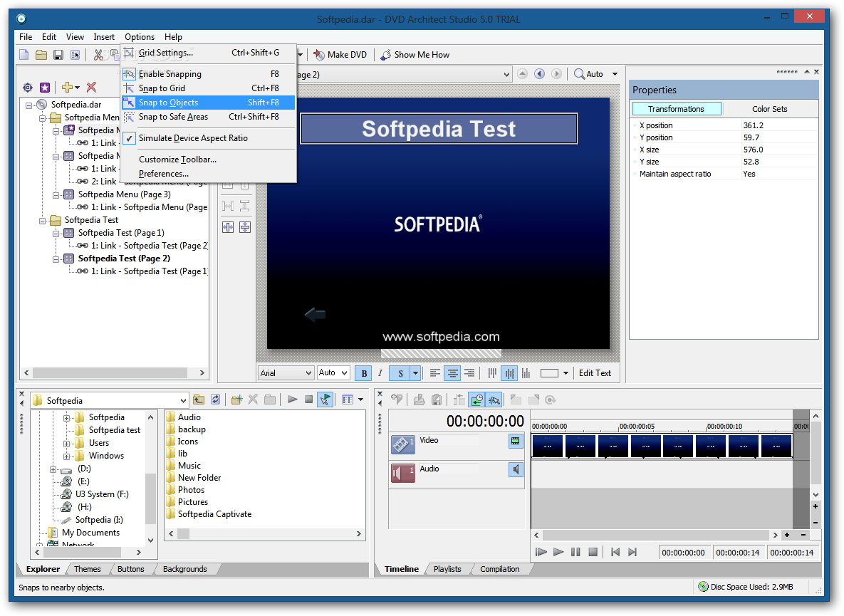
Task: Click the video track film icon
Action: tap(402, 444)
